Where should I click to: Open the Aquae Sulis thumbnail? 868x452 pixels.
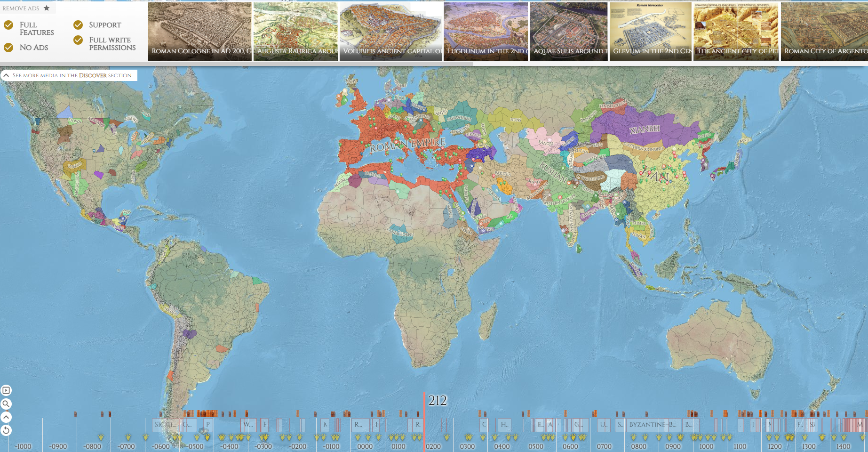(569, 32)
